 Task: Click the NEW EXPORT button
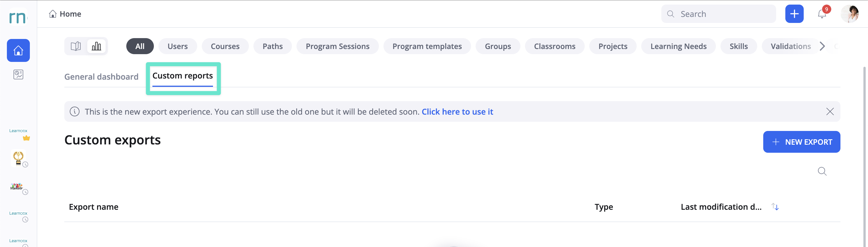[801, 142]
